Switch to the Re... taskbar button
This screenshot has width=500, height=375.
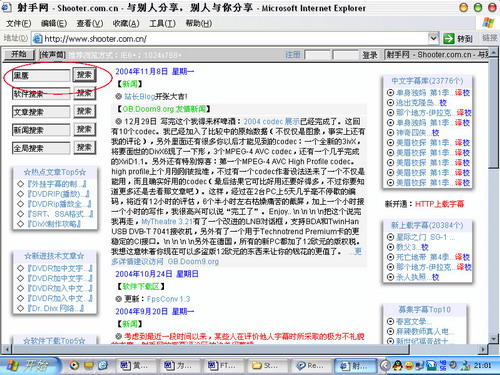[x=311, y=366]
